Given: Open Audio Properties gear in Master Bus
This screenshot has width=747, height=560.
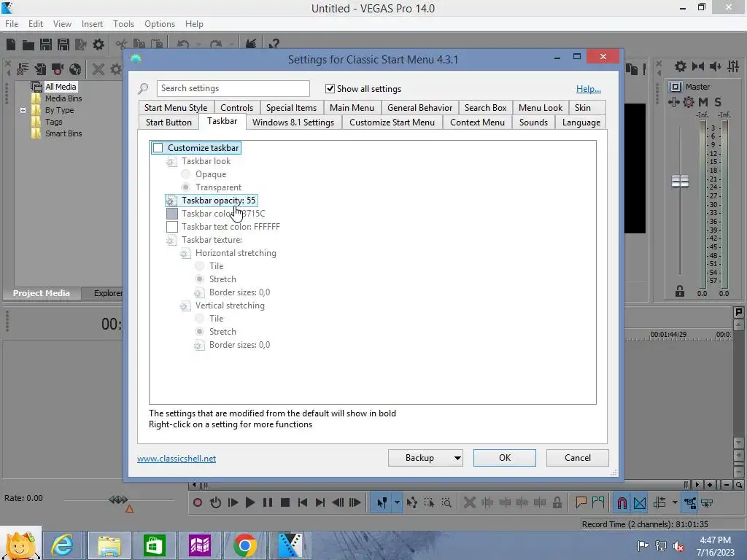Looking at the screenshot, I should tap(681, 66).
